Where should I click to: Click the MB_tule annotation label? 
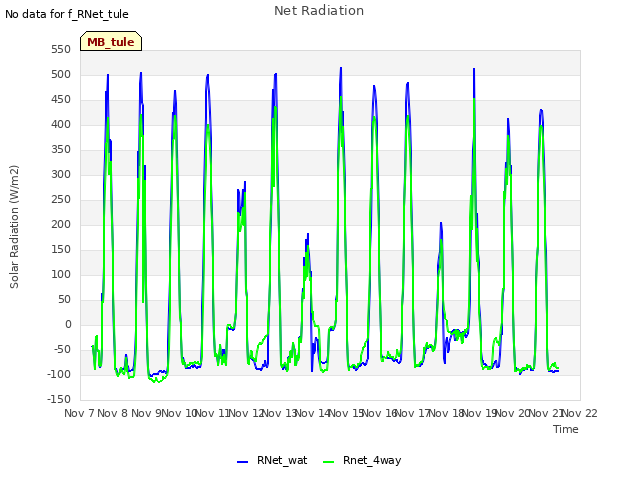click(111, 41)
